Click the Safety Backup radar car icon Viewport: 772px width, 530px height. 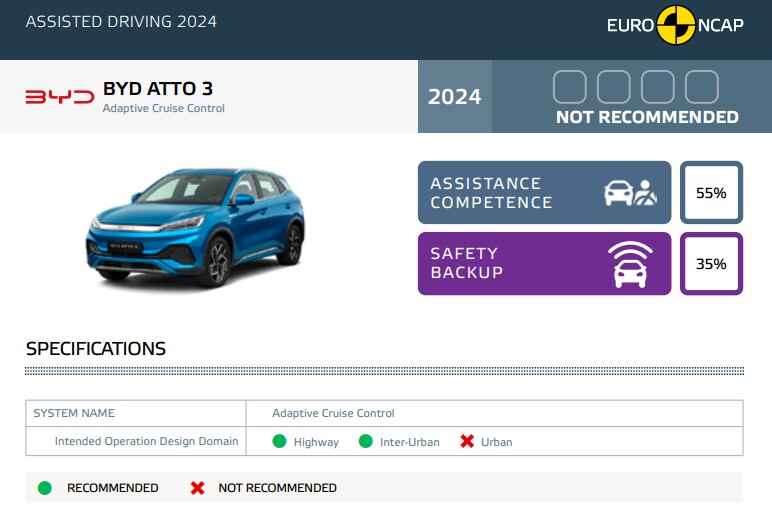click(x=630, y=265)
